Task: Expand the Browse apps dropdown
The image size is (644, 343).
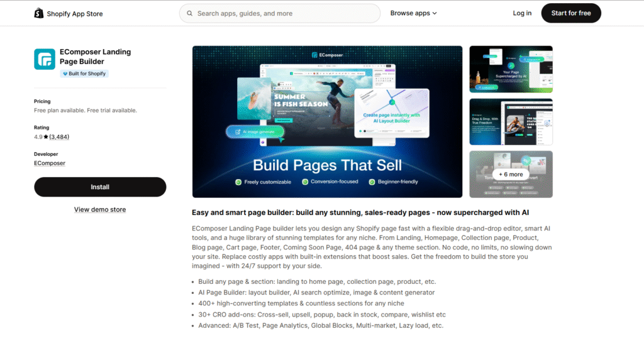Action: click(x=414, y=13)
